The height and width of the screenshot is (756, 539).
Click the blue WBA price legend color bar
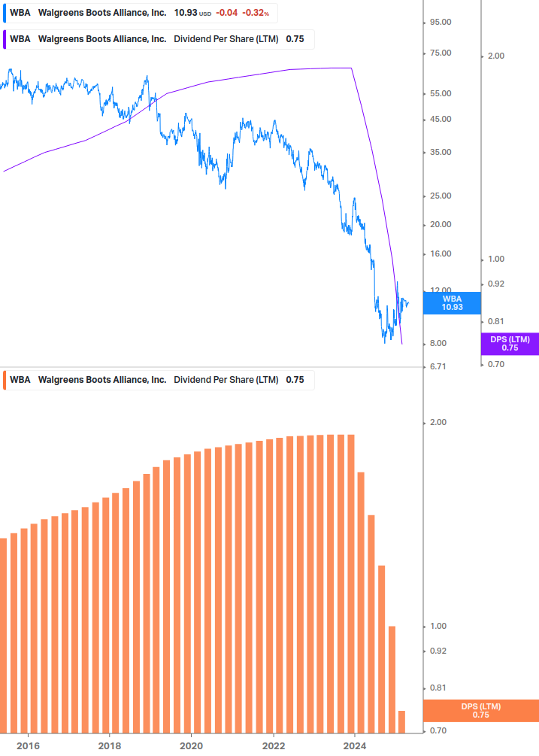[x=5, y=13]
